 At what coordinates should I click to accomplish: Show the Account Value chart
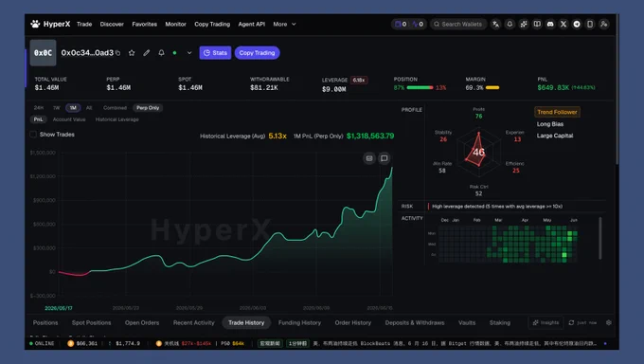(x=69, y=119)
